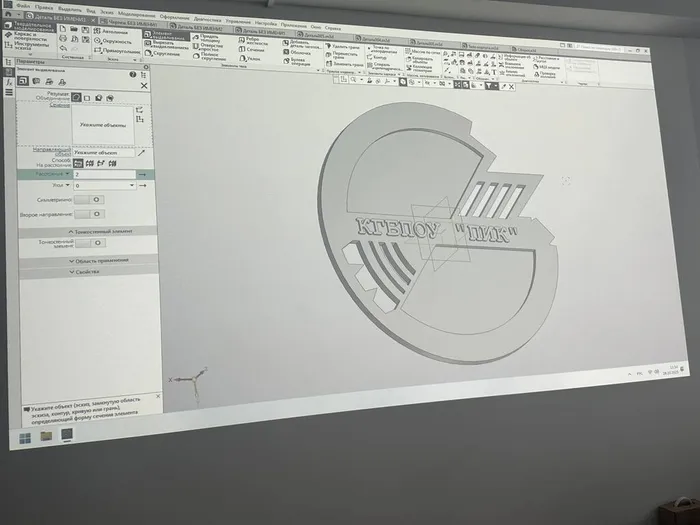Reverse direction arrow next to Расстояние
This screenshot has width=700, height=525.
142,174
